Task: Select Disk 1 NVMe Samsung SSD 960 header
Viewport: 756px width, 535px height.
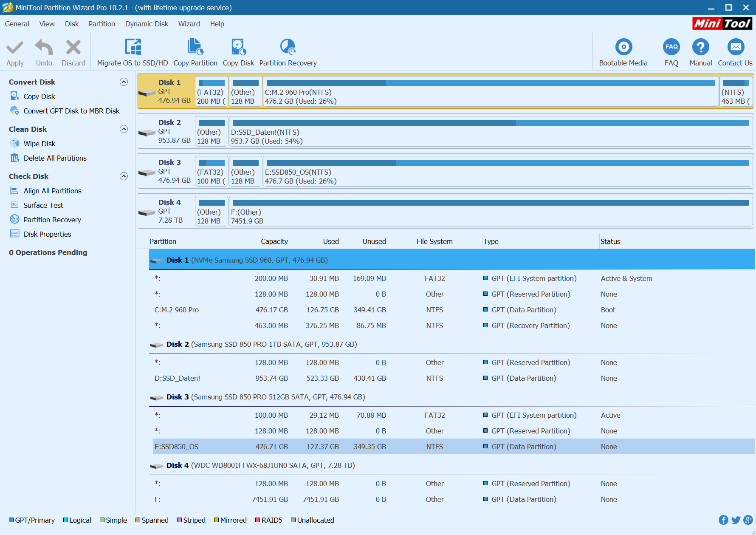Action: pyautogui.click(x=452, y=260)
